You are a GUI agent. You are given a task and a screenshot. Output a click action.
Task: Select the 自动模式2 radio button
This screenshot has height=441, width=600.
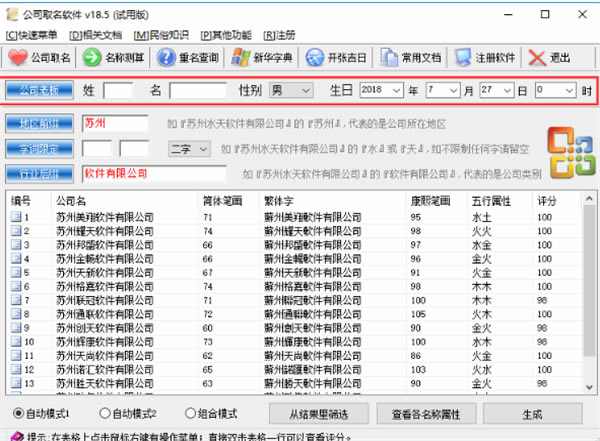pyautogui.click(x=104, y=413)
